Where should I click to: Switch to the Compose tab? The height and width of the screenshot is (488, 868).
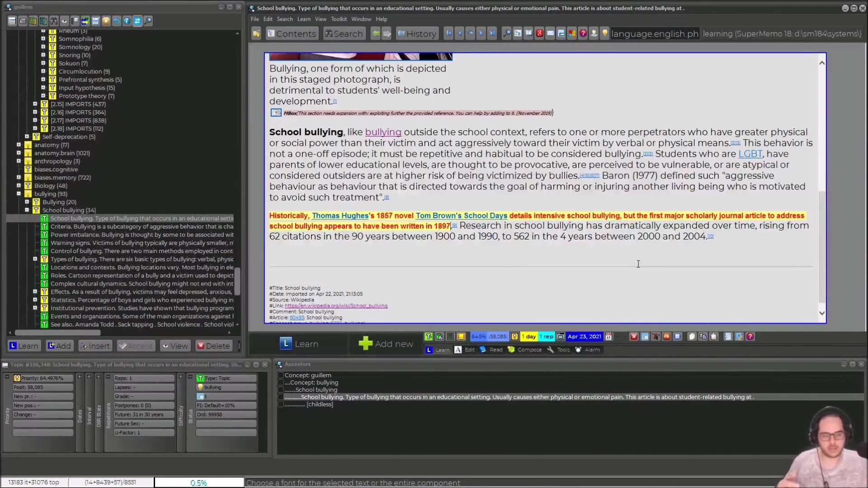click(x=524, y=350)
